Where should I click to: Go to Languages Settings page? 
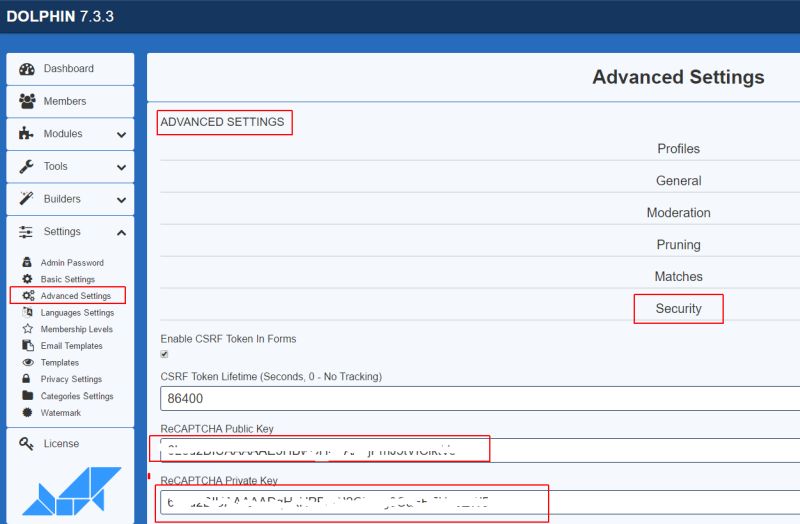77,313
